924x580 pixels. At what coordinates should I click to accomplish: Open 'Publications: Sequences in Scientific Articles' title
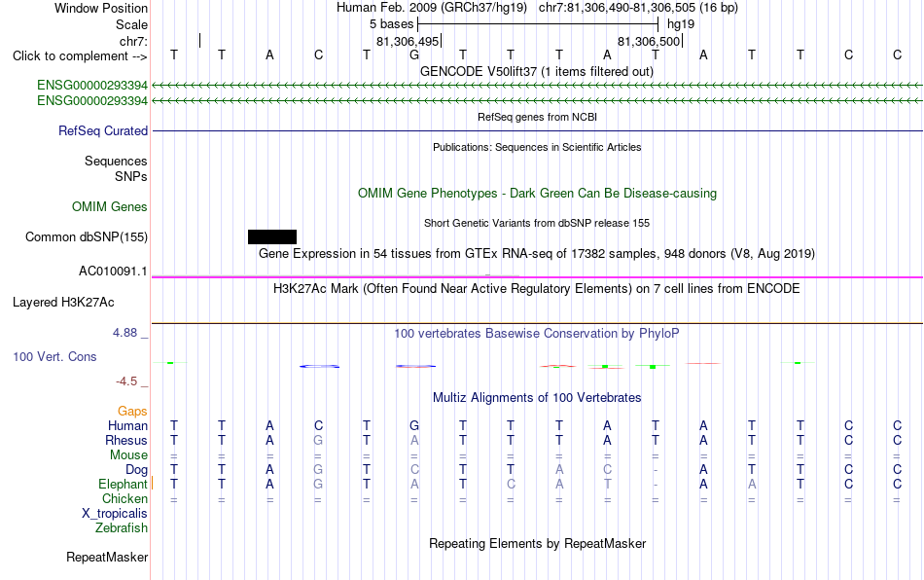pos(537,147)
